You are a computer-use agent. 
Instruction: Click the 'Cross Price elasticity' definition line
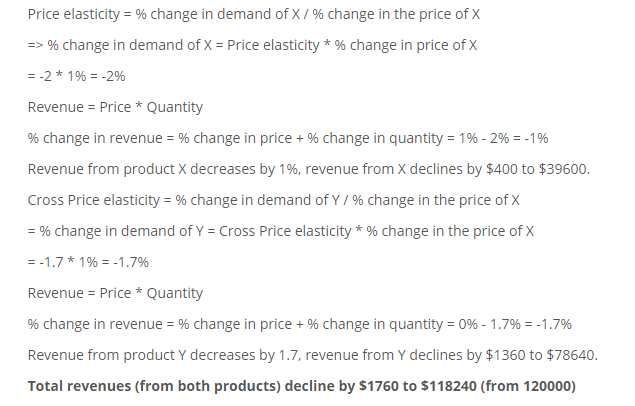(x=273, y=200)
